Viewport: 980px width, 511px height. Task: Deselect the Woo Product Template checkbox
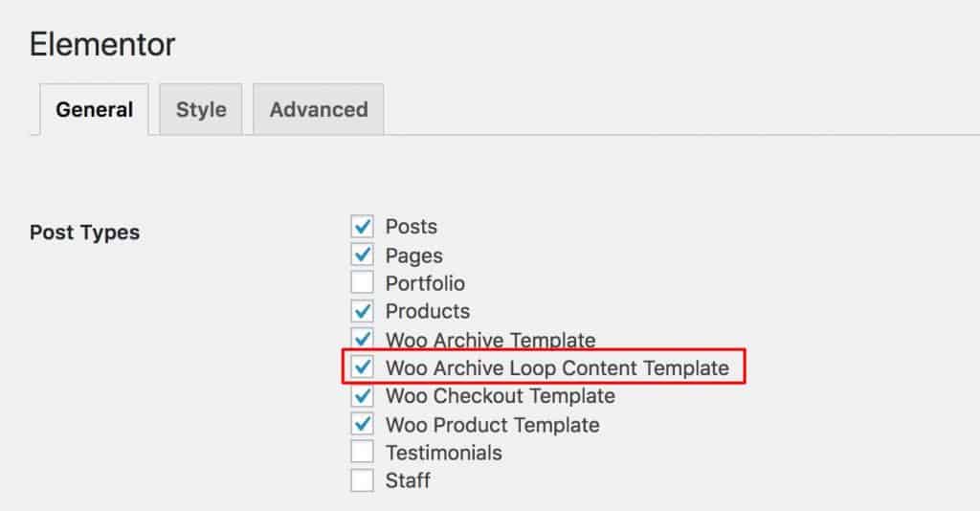click(362, 424)
